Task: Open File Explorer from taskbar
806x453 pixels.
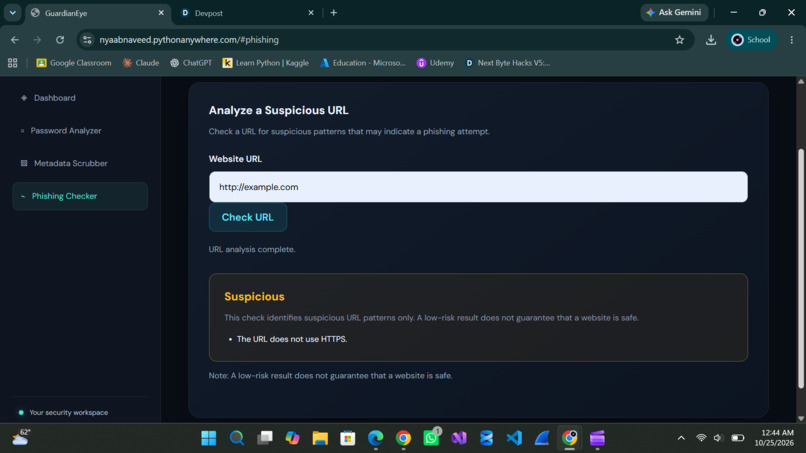Action: coord(320,438)
